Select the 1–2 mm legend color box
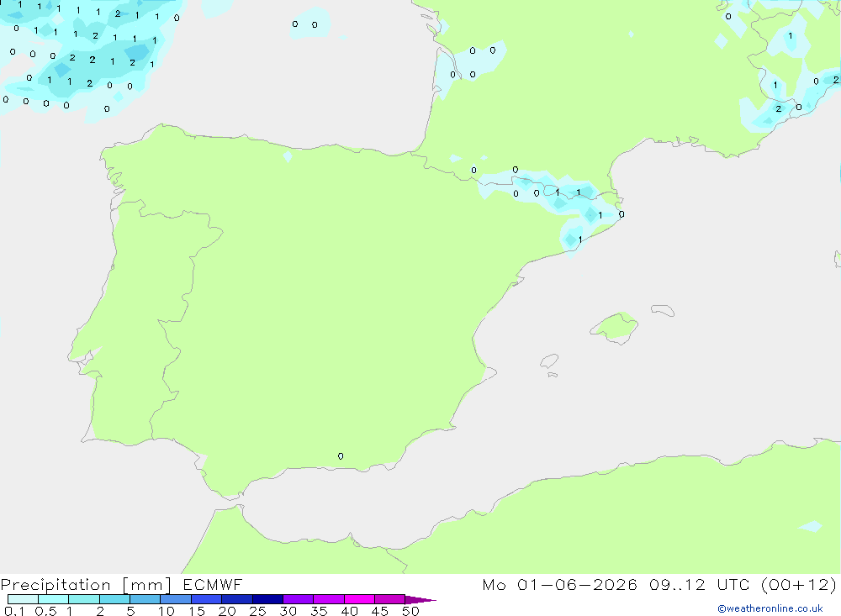The width and height of the screenshot is (841, 616). [x=84, y=599]
